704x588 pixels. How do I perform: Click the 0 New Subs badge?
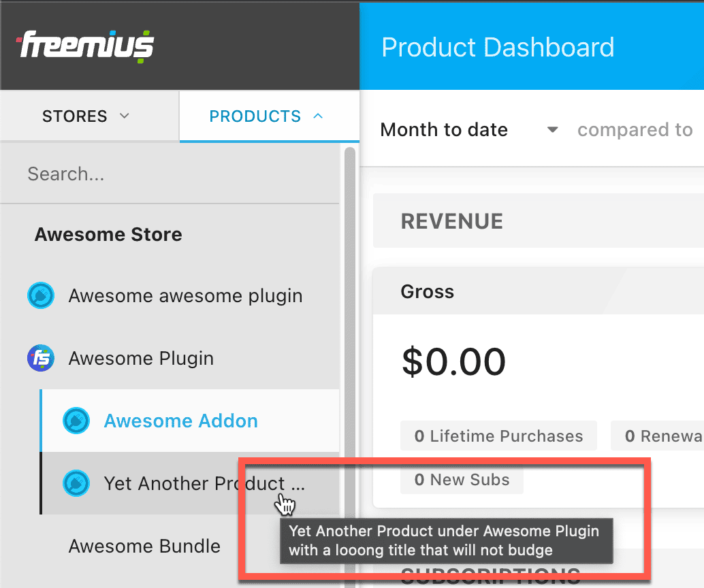click(x=462, y=479)
